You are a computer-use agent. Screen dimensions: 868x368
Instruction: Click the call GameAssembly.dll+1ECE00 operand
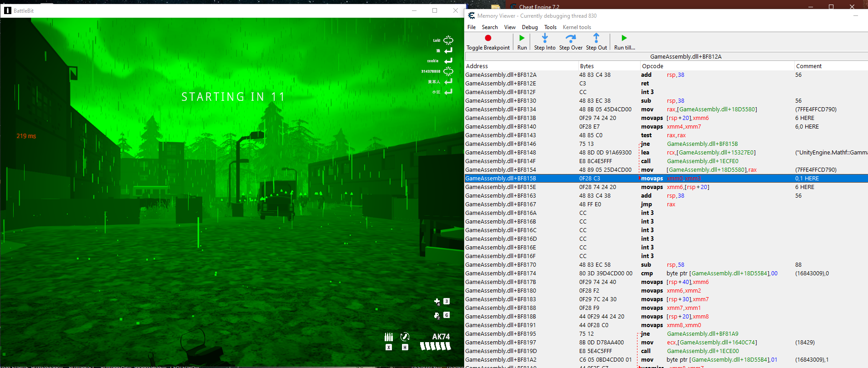pos(703,351)
